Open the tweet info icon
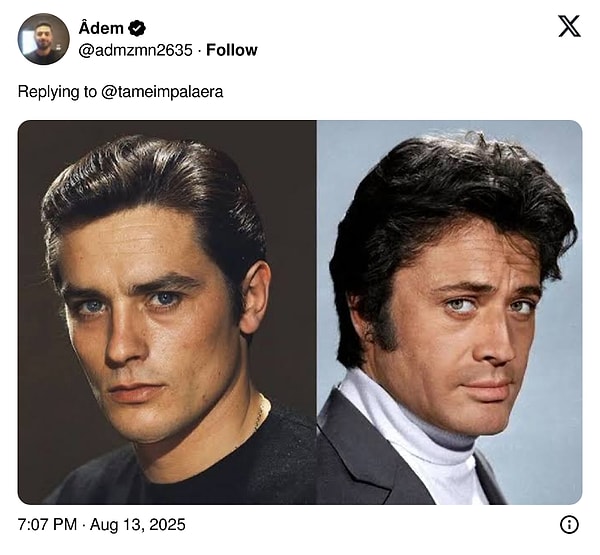Image resolution: width=600 pixels, height=555 pixels. 569,524
